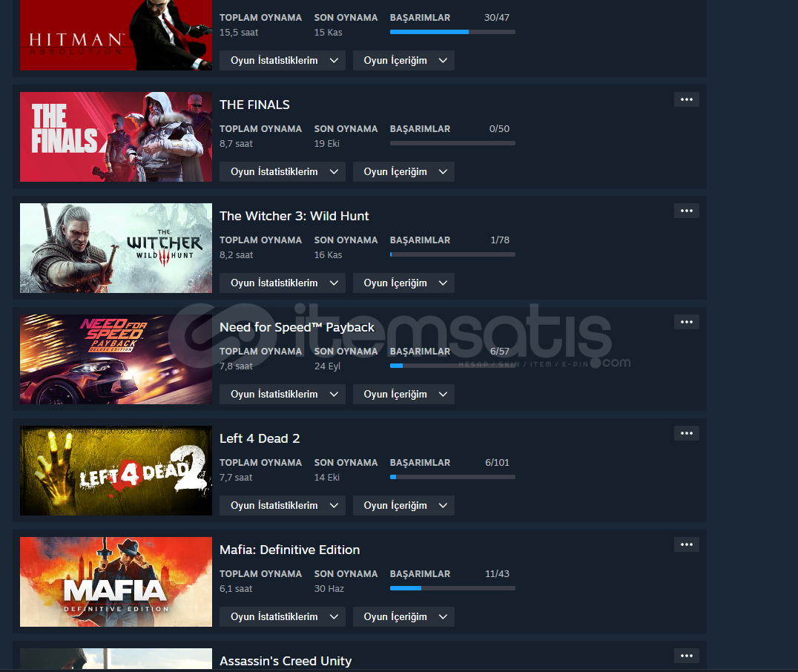This screenshot has height=672, width=798.
Task: Open the three-dot menu for Need for Speed Payback
Action: click(686, 322)
